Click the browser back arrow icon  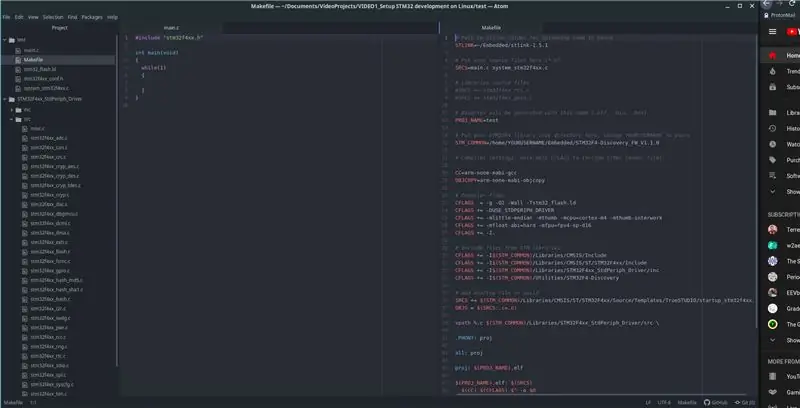point(767,4)
